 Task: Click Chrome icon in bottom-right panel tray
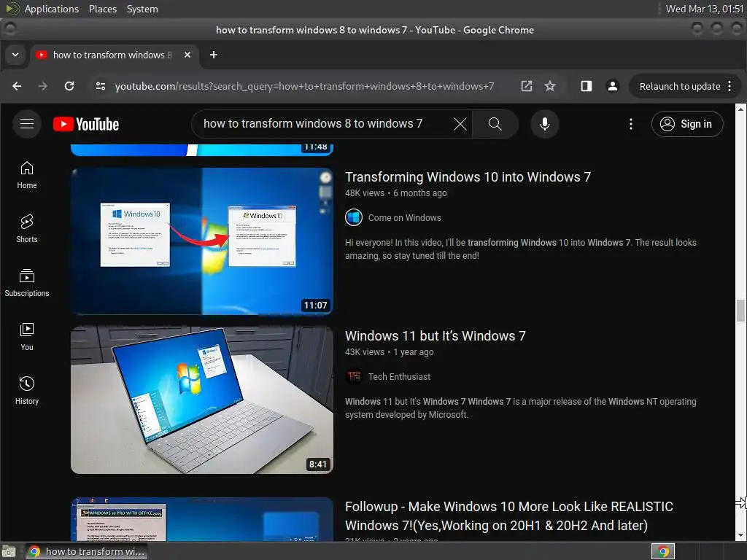click(663, 551)
